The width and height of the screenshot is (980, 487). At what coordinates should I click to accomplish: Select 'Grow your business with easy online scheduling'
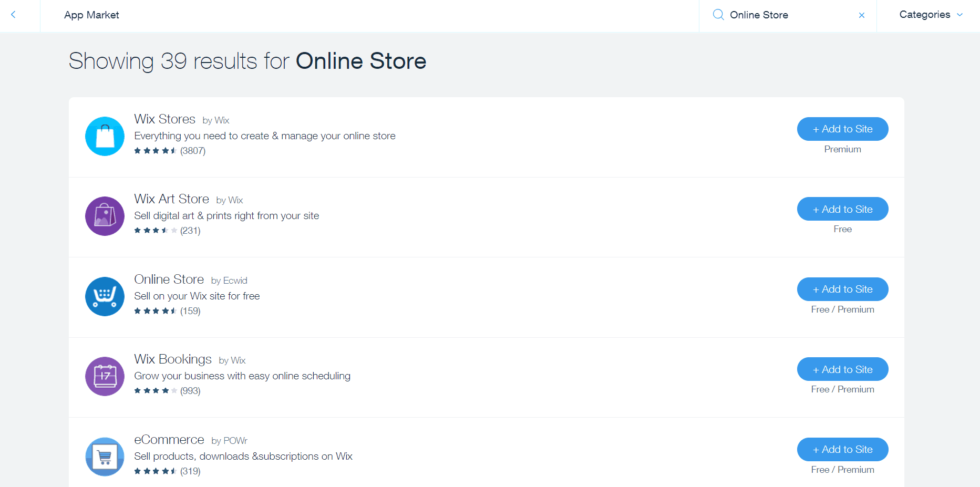242,376
